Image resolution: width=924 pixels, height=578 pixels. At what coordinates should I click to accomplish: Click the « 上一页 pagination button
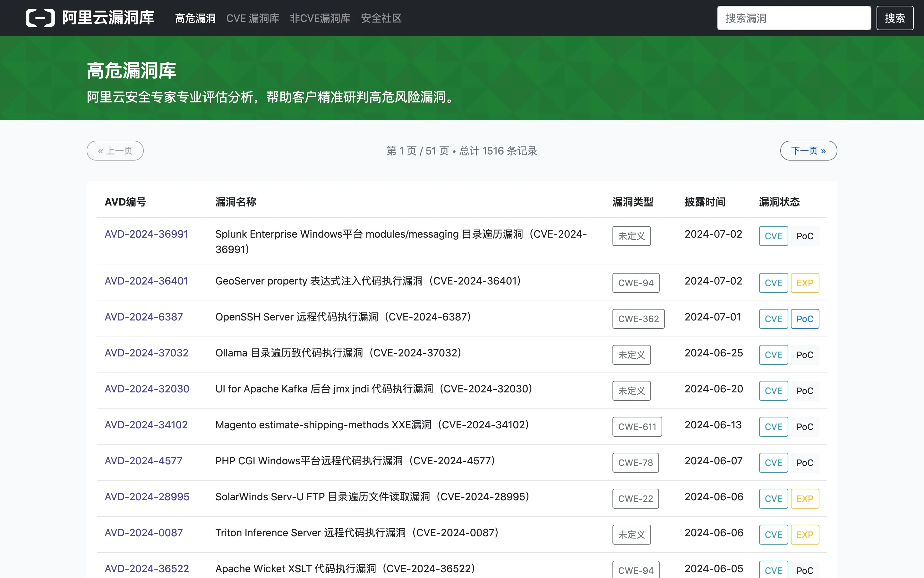(x=115, y=151)
